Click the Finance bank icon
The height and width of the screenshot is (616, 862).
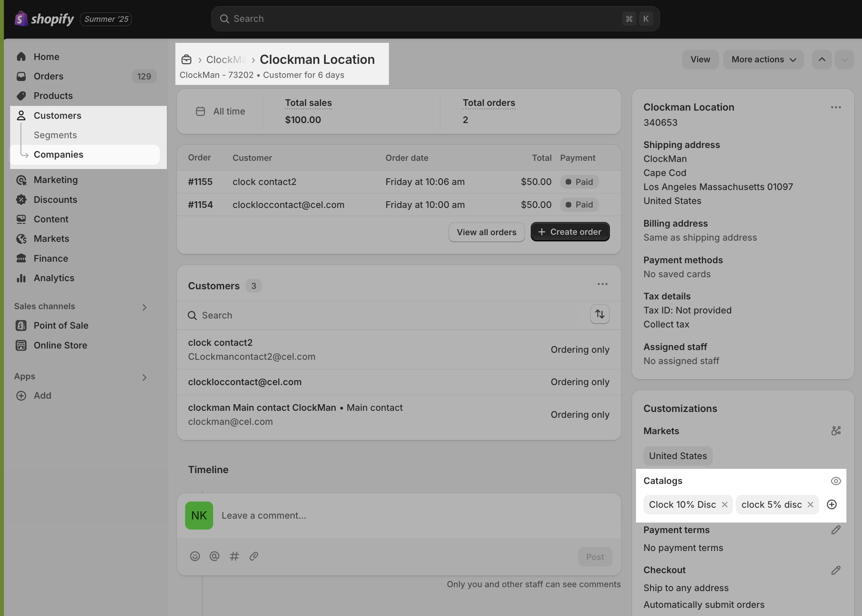[21, 259]
